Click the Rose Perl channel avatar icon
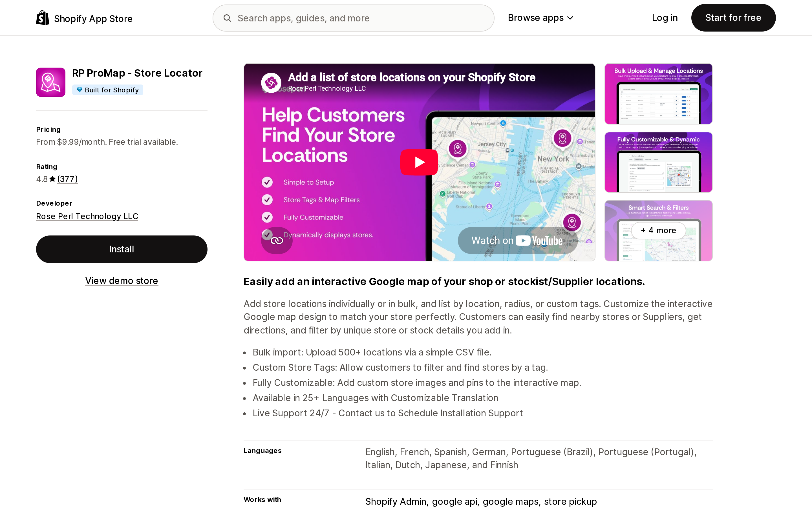This screenshot has width=812, height=507. [x=271, y=83]
